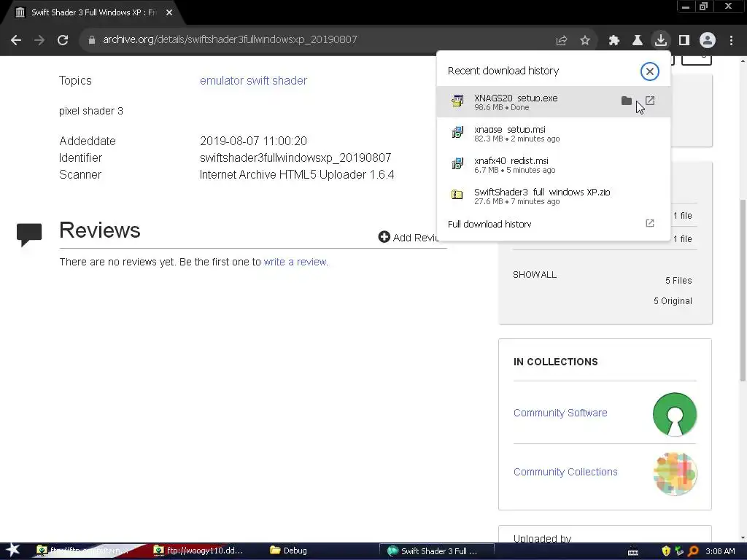Image resolution: width=747 pixels, height=560 pixels.
Task: Click the shield icon in system tray
Action: (666, 551)
